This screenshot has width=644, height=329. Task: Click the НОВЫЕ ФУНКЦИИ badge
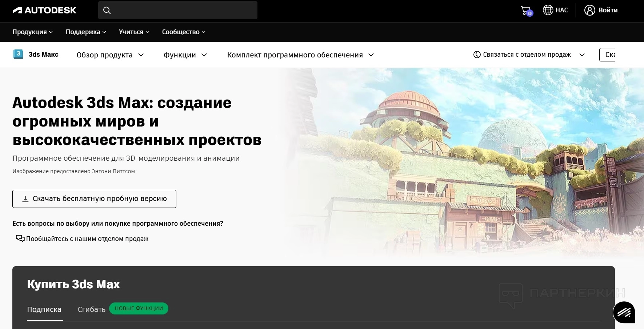(x=139, y=308)
